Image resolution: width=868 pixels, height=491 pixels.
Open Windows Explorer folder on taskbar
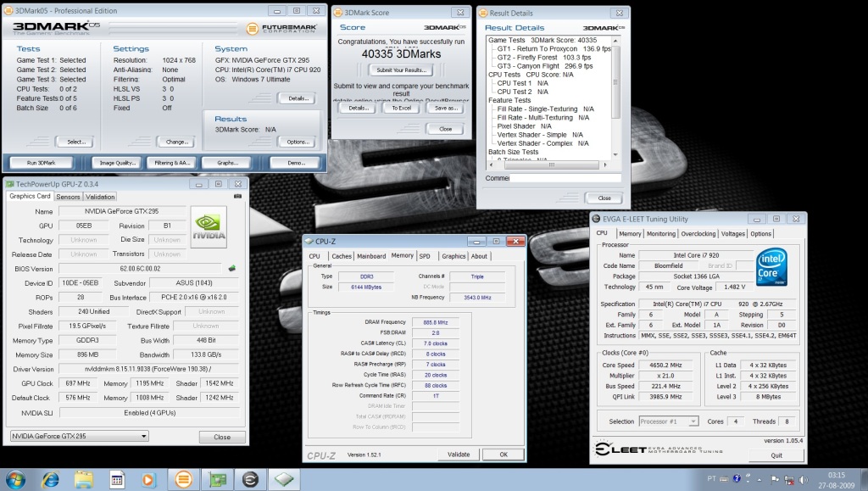point(84,479)
